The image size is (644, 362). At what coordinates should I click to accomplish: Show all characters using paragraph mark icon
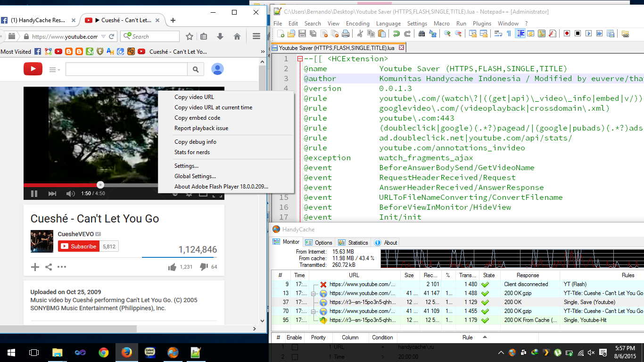508,33
